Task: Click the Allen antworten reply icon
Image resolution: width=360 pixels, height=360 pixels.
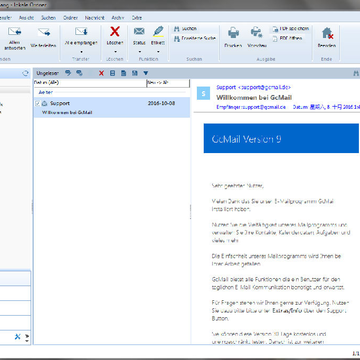Action: point(15,32)
